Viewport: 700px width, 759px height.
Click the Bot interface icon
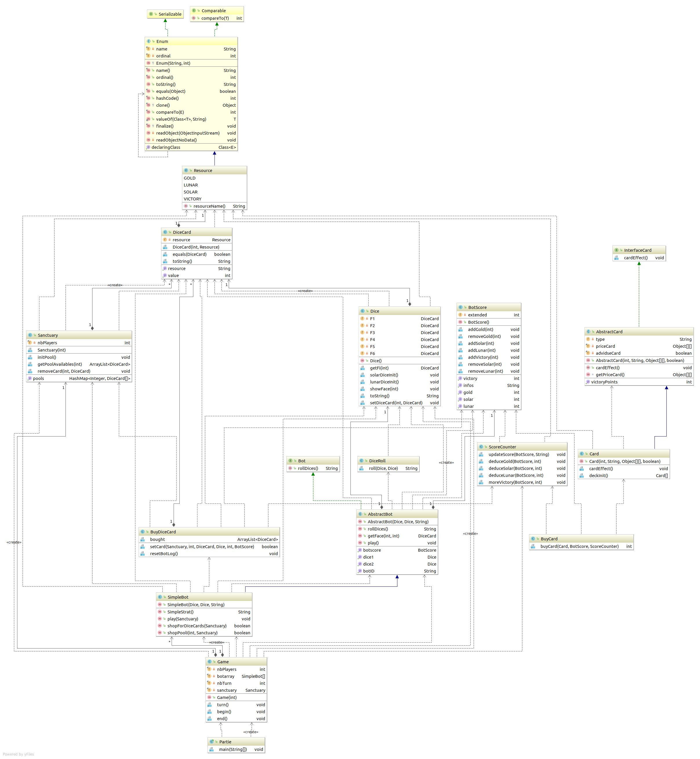pyautogui.click(x=290, y=461)
